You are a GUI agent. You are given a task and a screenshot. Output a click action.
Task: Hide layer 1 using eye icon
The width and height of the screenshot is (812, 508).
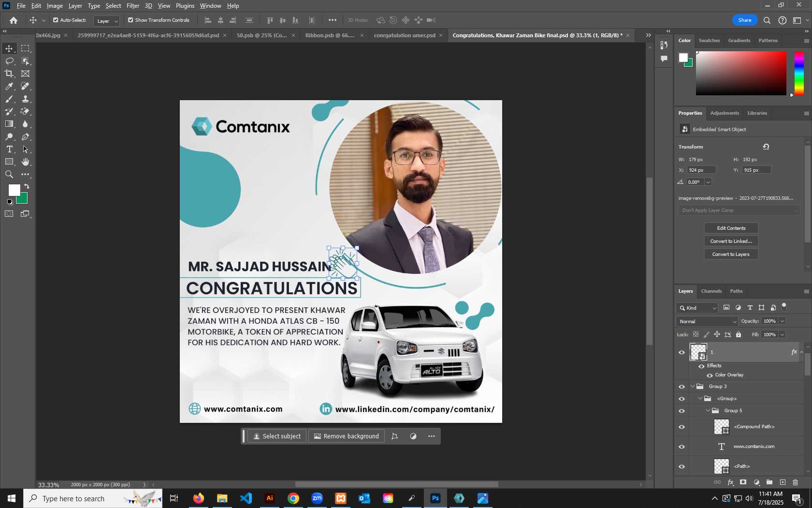tap(681, 352)
